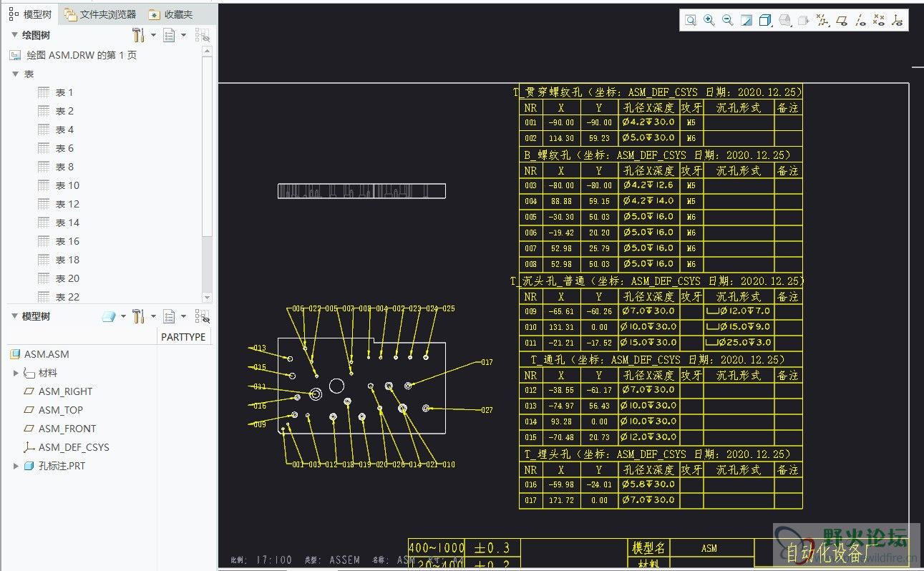Select 表 2 in the drawing tree
924x571 pixels.
64,111
